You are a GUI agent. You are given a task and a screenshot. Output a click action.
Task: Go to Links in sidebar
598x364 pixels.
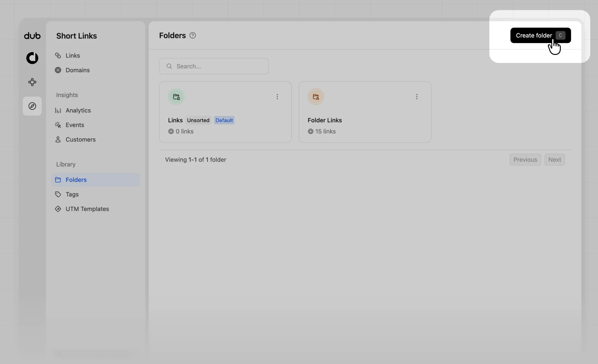(95, 56)
